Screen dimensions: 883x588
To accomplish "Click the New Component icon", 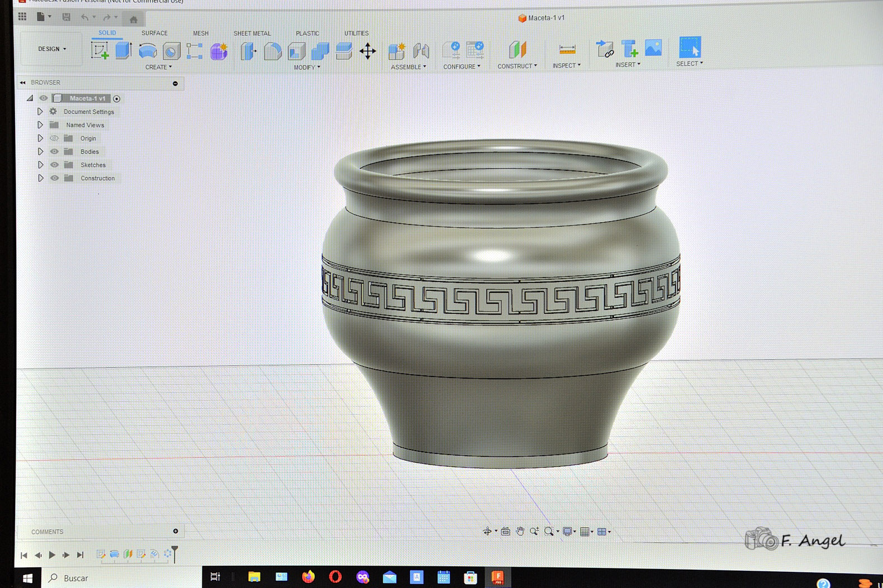I will pos(397,51).
